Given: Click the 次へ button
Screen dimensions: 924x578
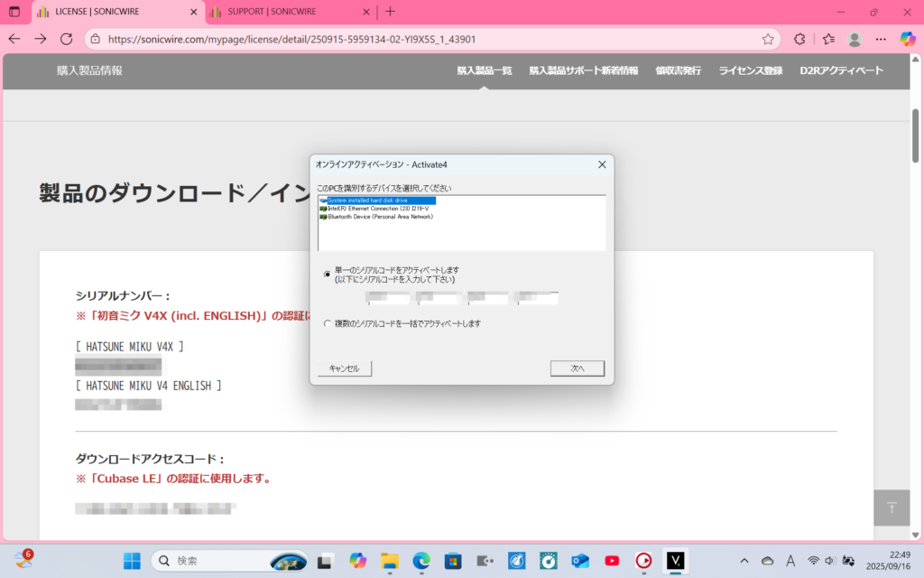Looking at the screenshot, I should pos(577,368).
